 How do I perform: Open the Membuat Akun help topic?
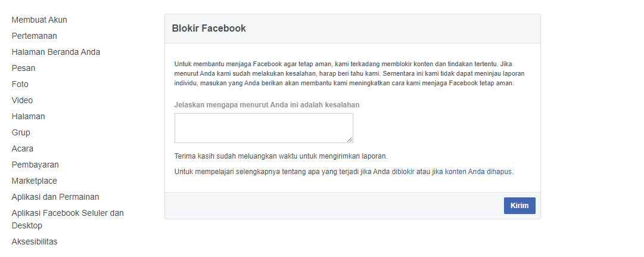[39, 20]
